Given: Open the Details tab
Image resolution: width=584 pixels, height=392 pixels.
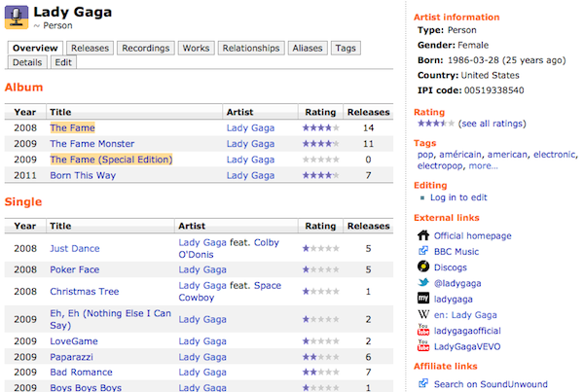Looking at the screenshot, I should [27, 62].
